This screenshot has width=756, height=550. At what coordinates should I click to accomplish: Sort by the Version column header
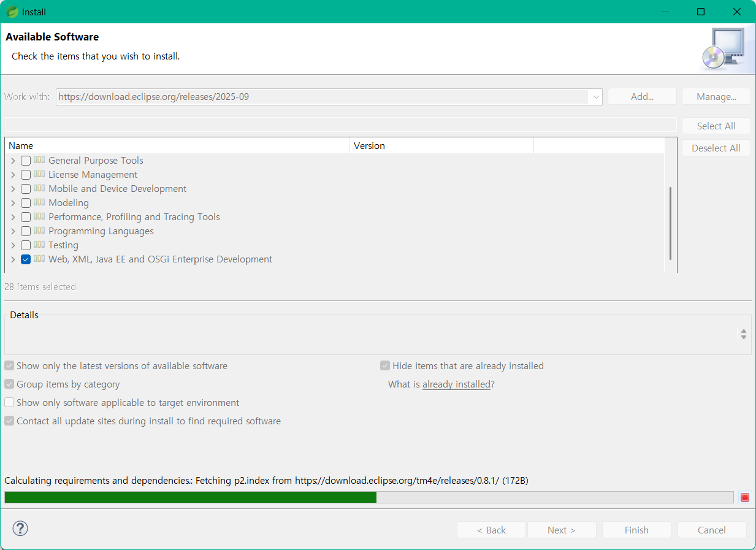(x=441, y=146)
